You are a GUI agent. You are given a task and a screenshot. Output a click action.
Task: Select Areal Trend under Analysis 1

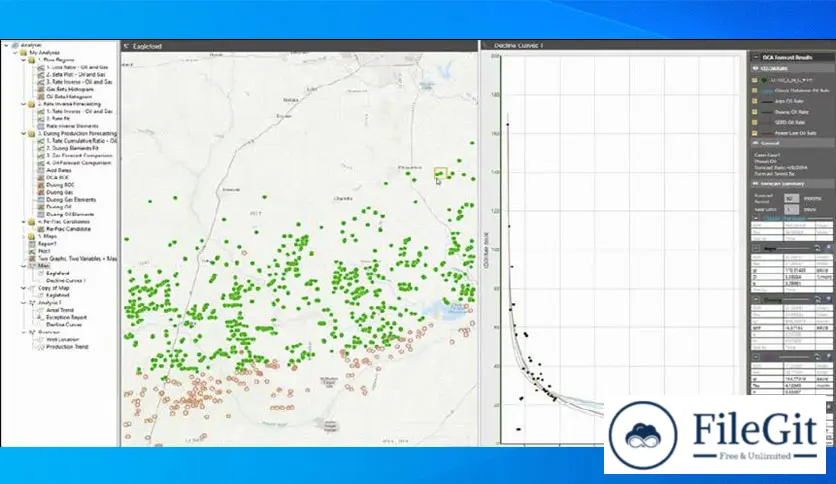(x=60, y=310)
